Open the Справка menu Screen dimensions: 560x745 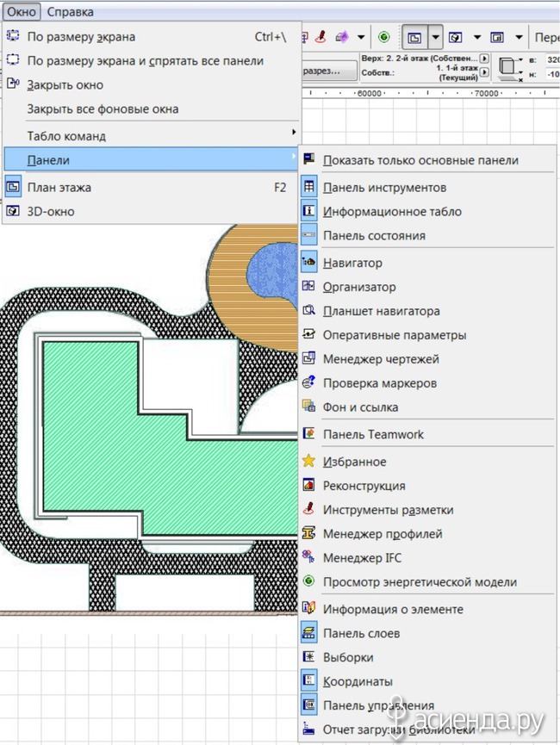pos(70,12)
